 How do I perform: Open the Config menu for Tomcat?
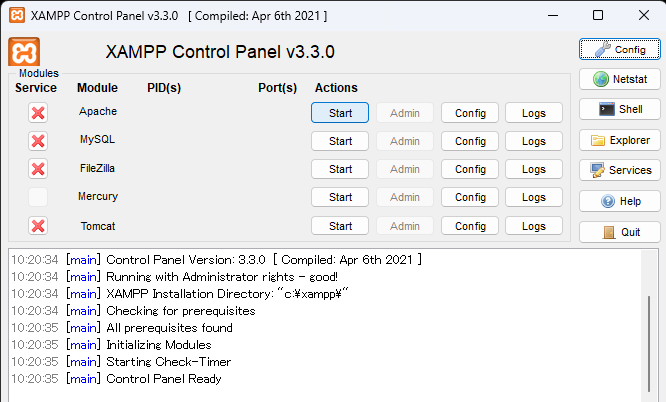pos(470,226)
